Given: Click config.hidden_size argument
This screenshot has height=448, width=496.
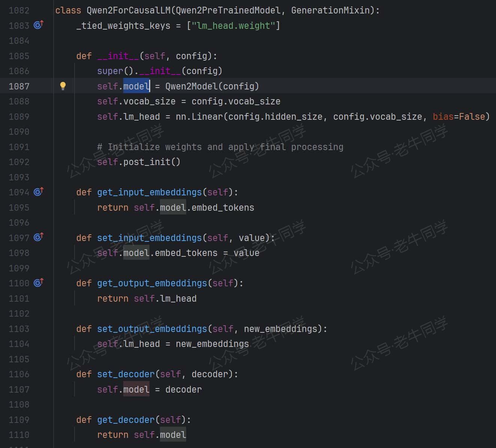Looking at the screenshot, I should [275, 117].
